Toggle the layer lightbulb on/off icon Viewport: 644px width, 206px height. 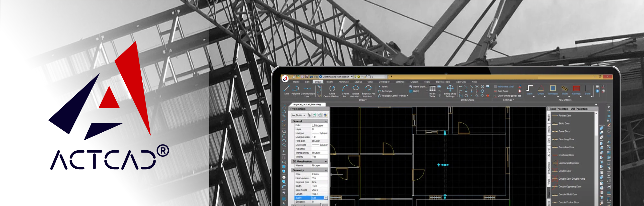355,77
